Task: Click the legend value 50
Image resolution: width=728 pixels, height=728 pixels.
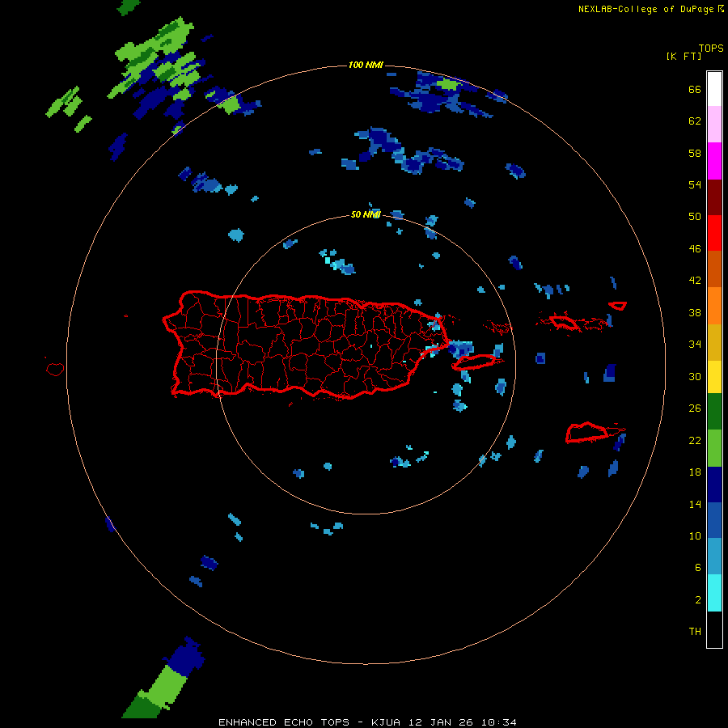Action: pos(695,216)
